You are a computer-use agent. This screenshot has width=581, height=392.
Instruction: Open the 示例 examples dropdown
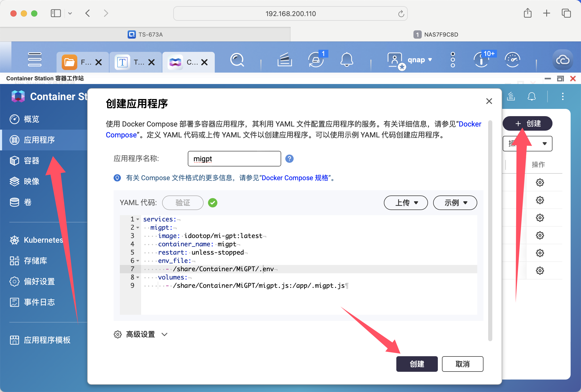pyautogui.click(x=455, y=203)
